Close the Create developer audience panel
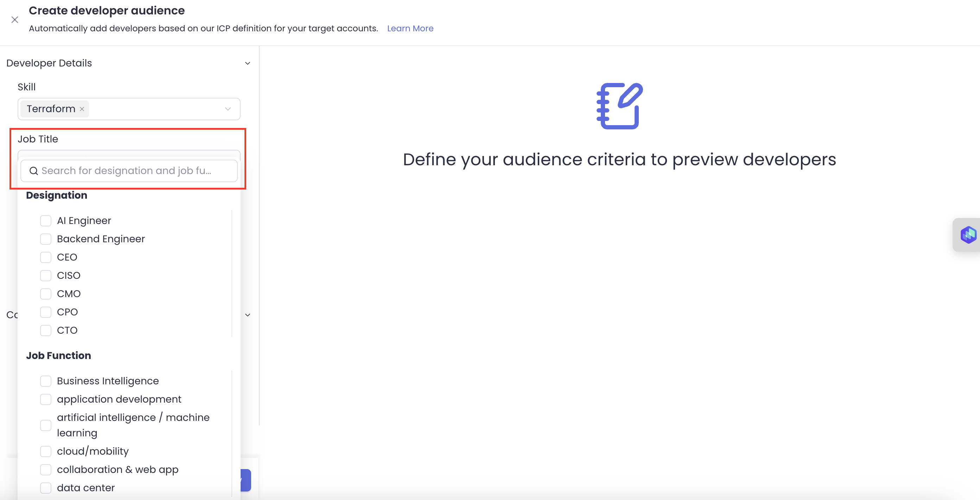The image size is (980, 500). click(x=15, y=20)
